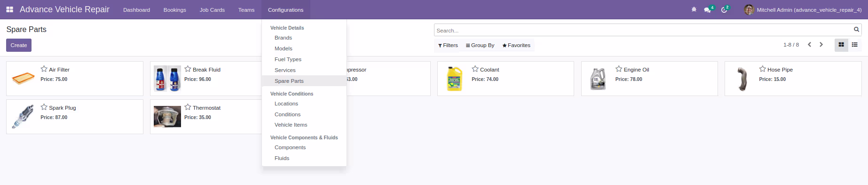Open the activities clock icon
Viewport: 868px width, 185px height.
724,10
